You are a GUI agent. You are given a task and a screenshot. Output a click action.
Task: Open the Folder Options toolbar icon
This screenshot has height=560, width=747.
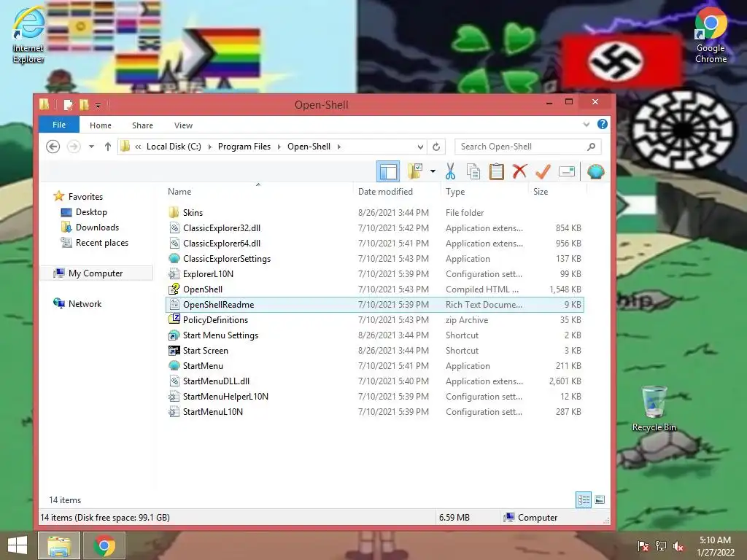coord(415,171)
